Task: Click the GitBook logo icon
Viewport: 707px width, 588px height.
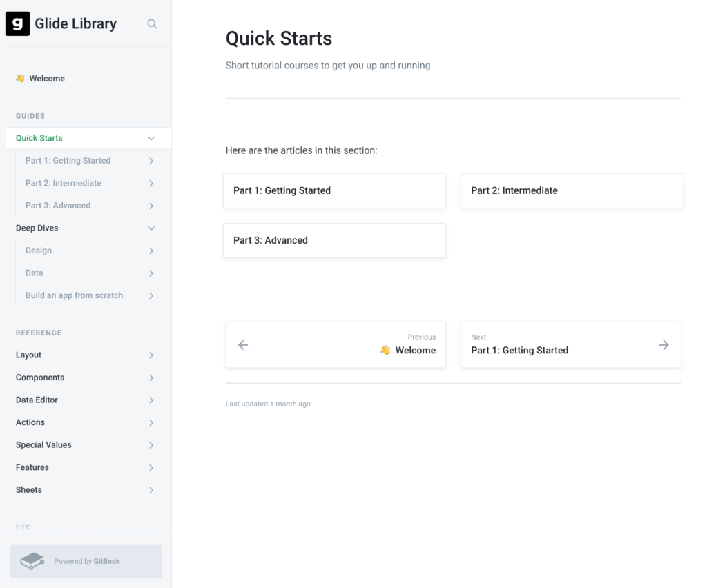Action: point(32,561)
